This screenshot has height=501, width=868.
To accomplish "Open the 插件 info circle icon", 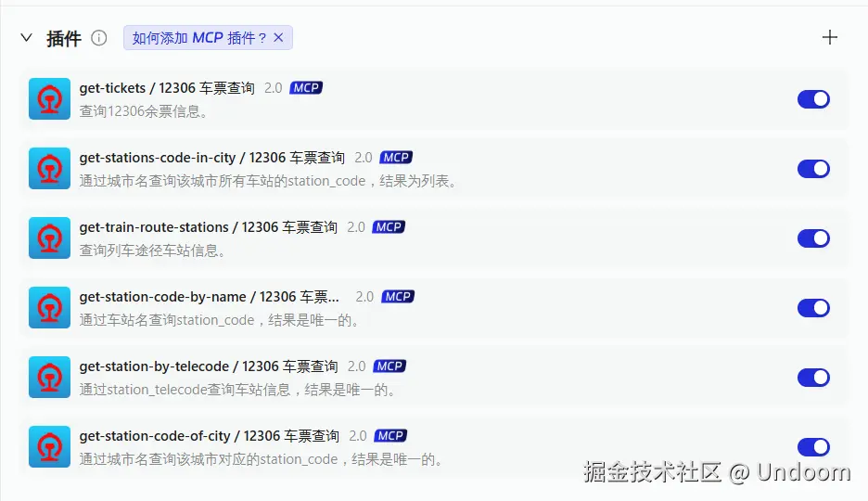I will [x=99, y=38].
